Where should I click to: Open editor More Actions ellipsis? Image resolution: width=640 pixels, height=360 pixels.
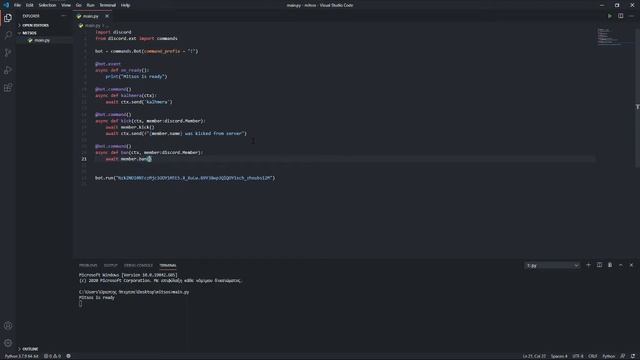pyautogui.click(x=631, y=16)
